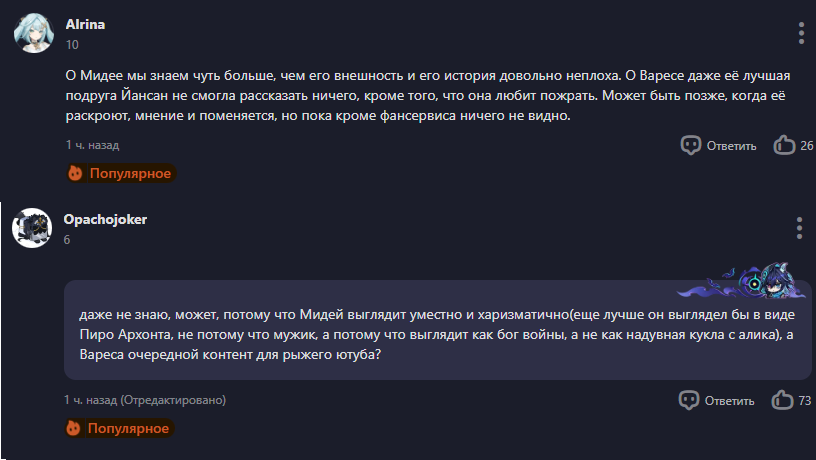Click the "Ответить" label under Alrina's comment
This screenshot has height=460, width=816.
click(x=731, y=147)
